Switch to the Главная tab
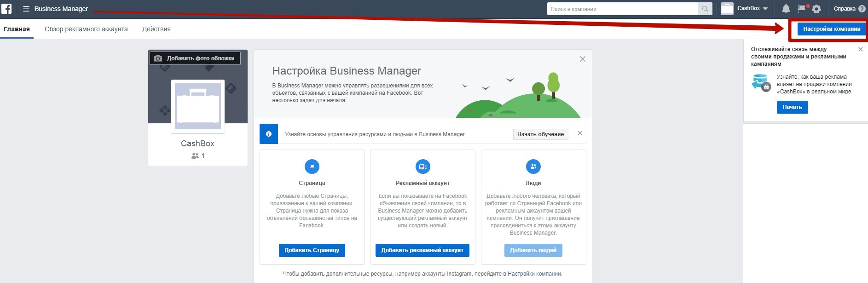Image resolution: width=868 pixels, height=283 pixels. click(x=17, y=29)
